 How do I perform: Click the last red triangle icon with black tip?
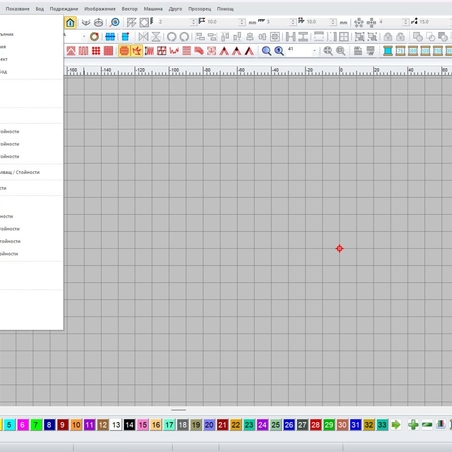coord(249,51)
